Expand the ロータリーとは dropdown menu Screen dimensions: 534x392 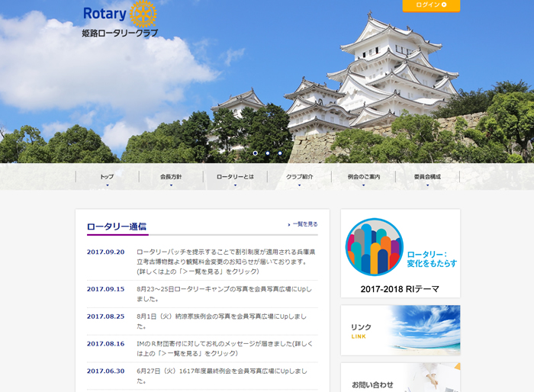(x=235, y=185)
